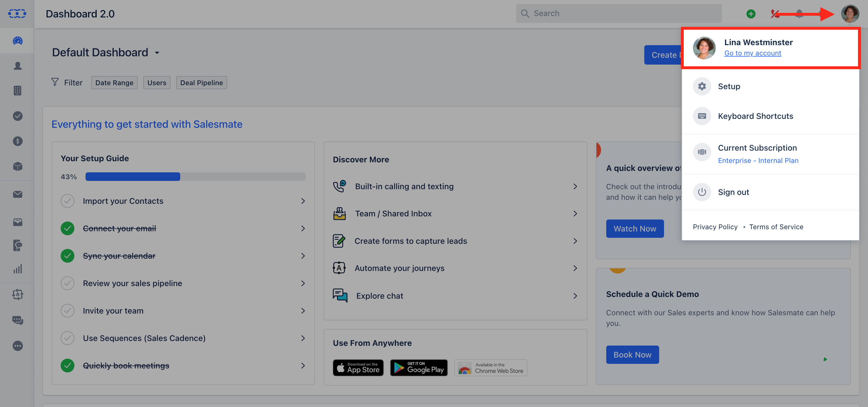
Task: Open the Privacy Policy link
Action: tap(715, 227)
